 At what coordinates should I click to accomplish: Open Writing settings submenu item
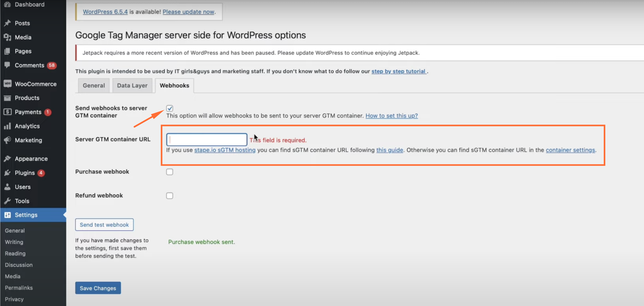tap(14, 242)
